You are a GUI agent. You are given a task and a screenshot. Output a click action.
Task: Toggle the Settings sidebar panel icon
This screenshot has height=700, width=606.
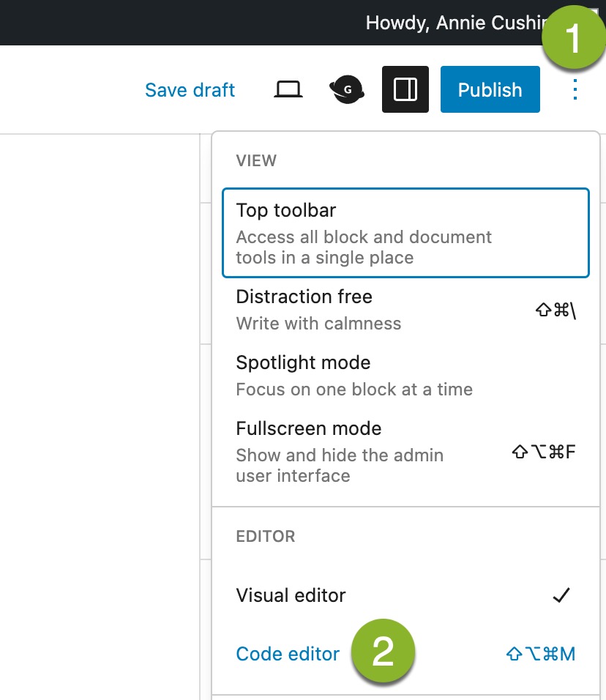coord(405,89)
